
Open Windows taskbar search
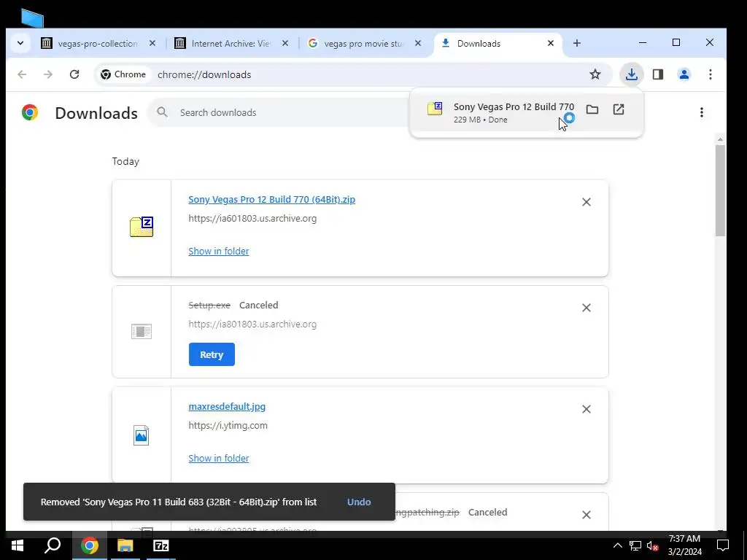pos(53,545)
